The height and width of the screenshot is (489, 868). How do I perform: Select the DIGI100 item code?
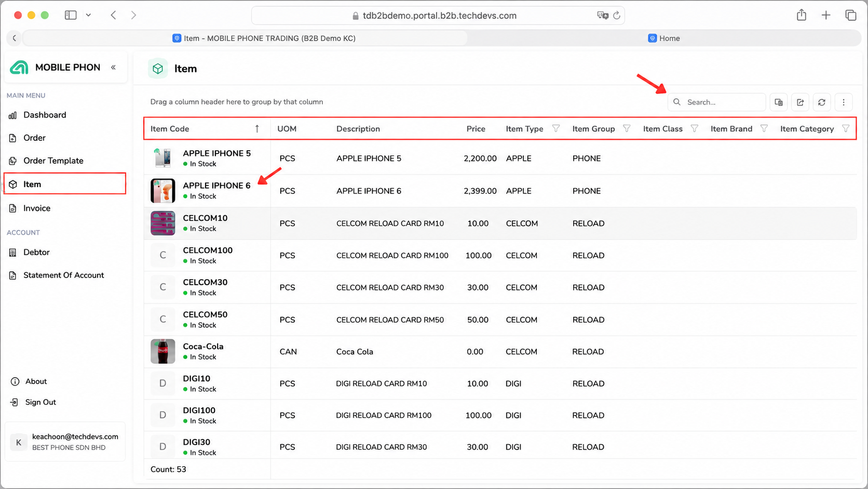[199, 410]
